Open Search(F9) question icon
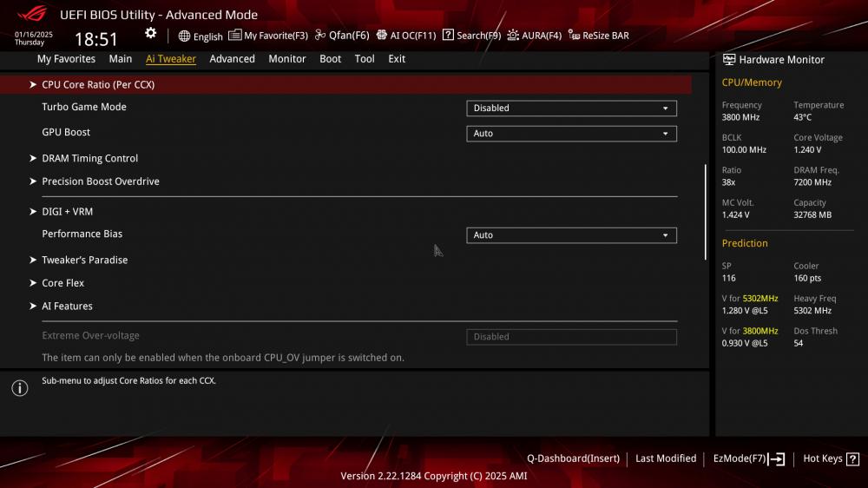The image size is (868, 488). 448,35
